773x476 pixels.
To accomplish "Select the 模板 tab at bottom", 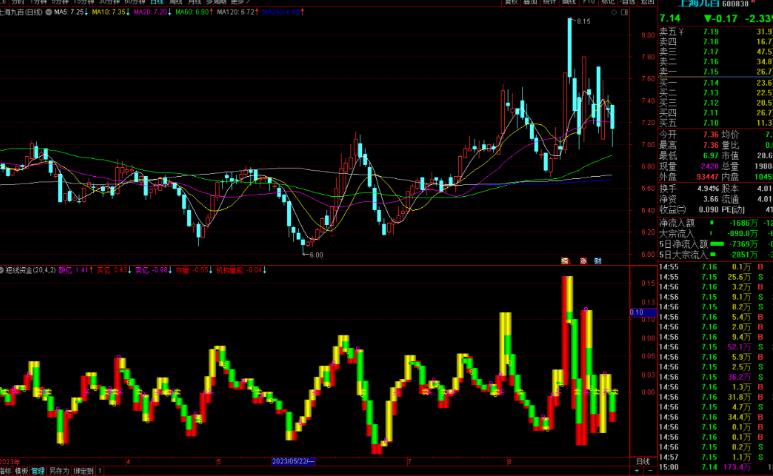I will click(x=21, y=471).
